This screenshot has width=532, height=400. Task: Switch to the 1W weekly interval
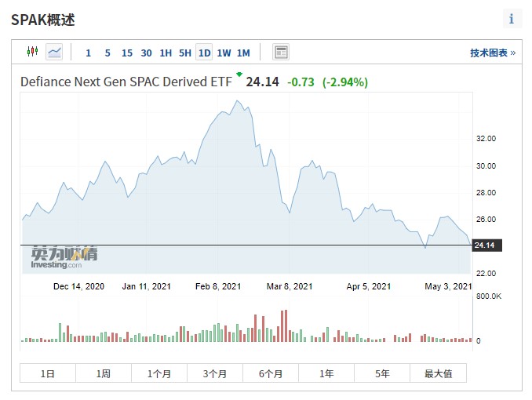(x=224, y=53)
